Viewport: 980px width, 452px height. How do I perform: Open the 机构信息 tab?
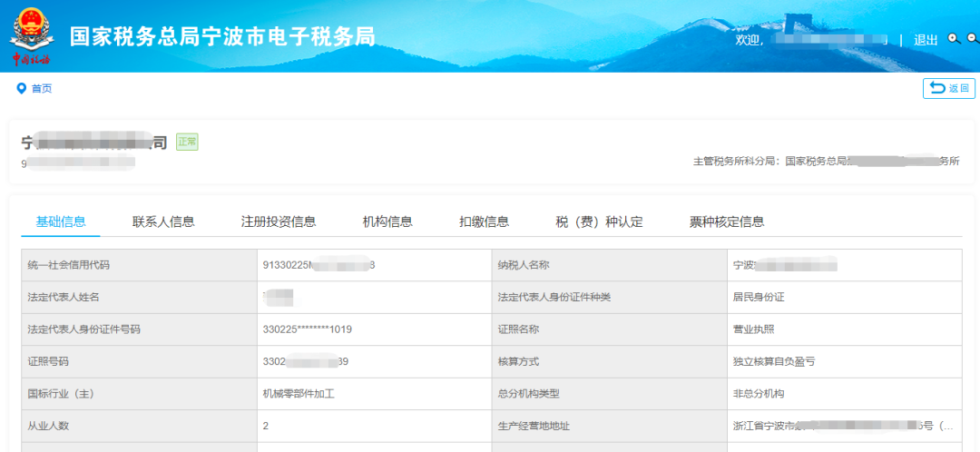pos(387,221)
